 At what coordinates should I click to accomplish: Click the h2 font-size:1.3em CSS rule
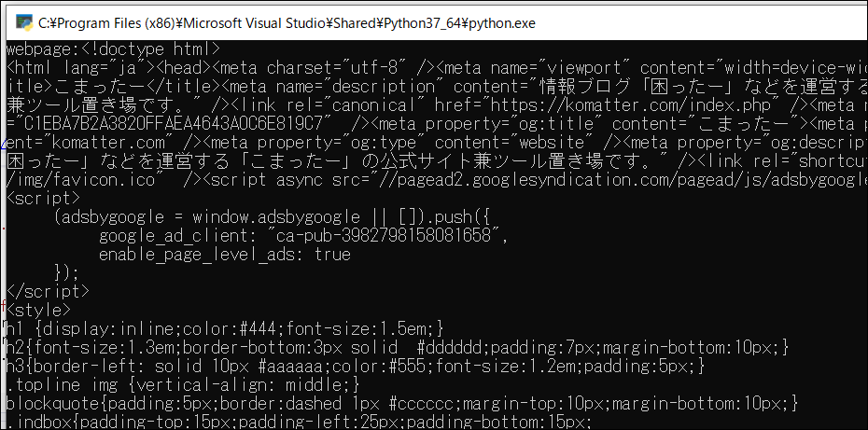coord(398,348)
